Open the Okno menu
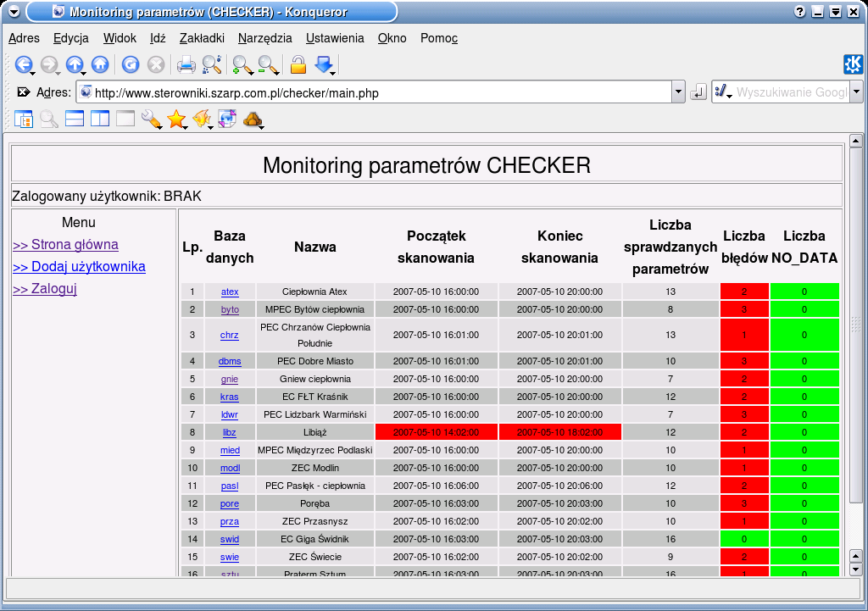The image size is (868, 611). 392,38
